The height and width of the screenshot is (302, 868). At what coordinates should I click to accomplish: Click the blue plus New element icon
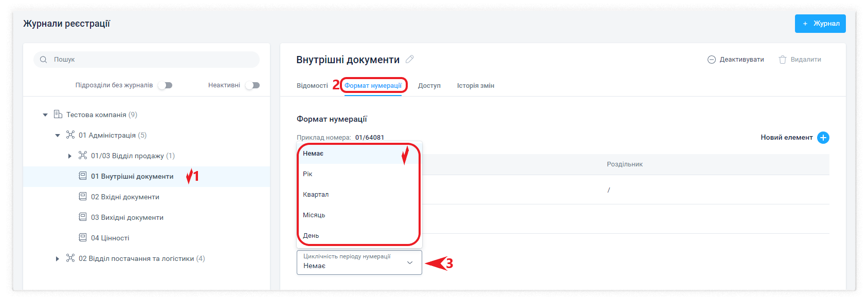(823, 138)
